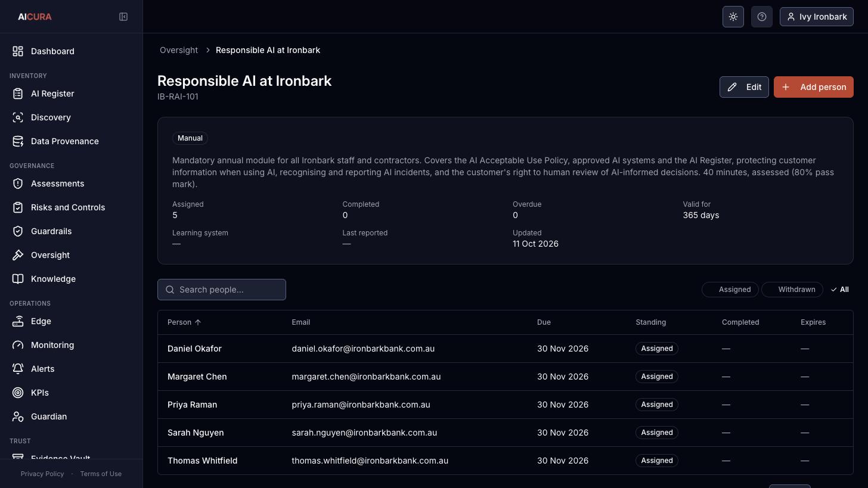The width and height of the screenshot is (868, 488).
Task: Open Data Provenance page
Action: 72,141
